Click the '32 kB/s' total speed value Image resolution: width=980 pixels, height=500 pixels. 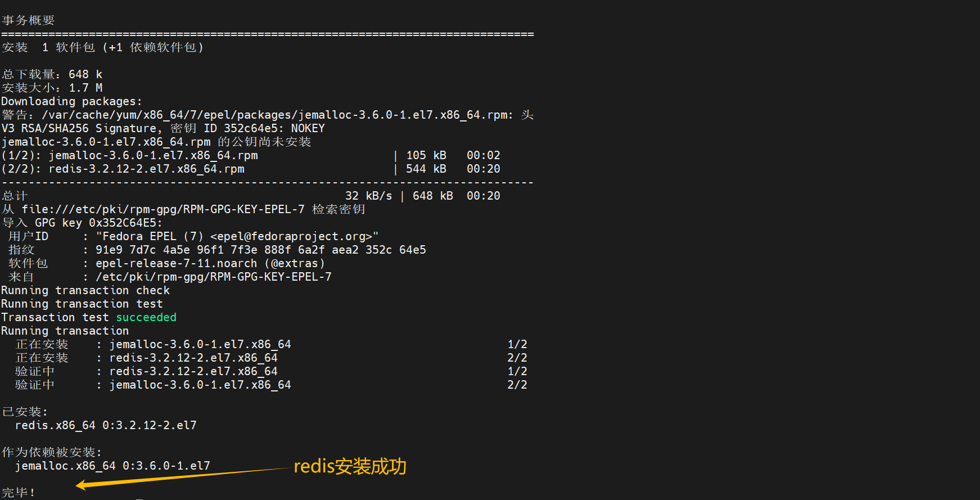[369, 196]
